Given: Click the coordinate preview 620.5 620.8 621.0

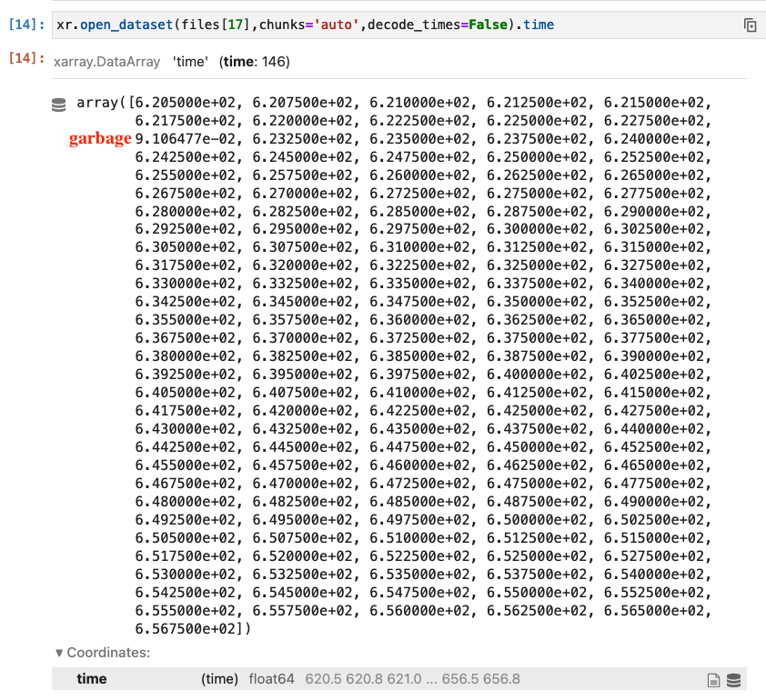Looking at the screenshot, I should 363,679.
